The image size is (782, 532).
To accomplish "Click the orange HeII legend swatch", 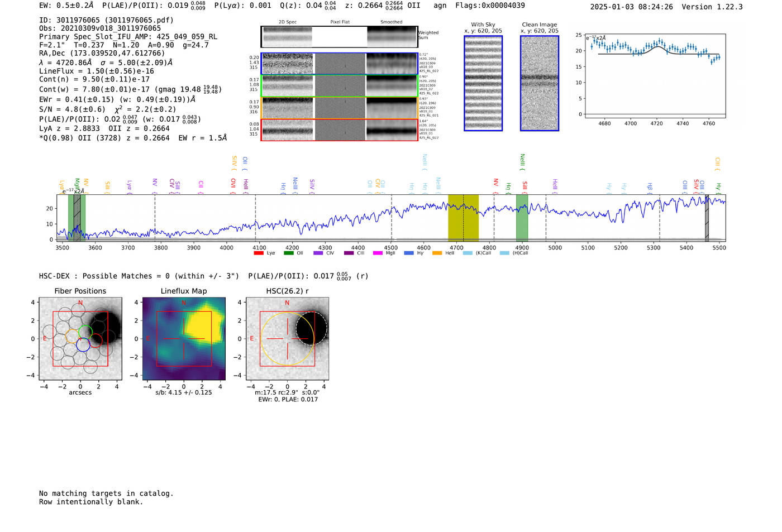I will (437, 253).
